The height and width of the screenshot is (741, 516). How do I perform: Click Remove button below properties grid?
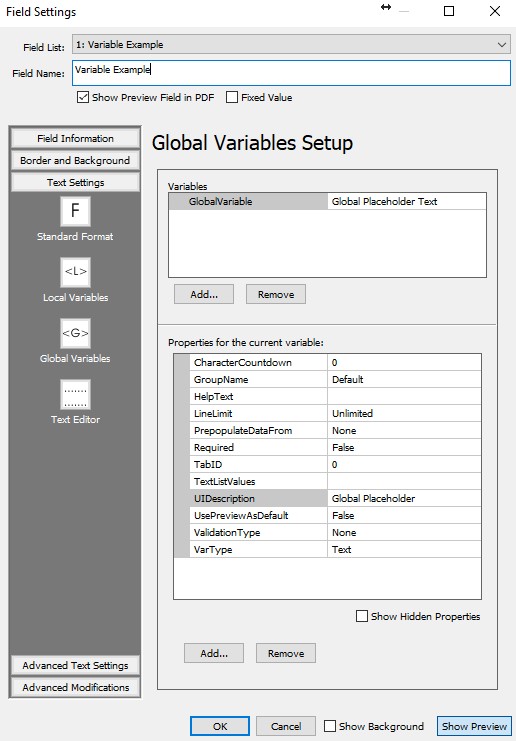tap(285, 653)
